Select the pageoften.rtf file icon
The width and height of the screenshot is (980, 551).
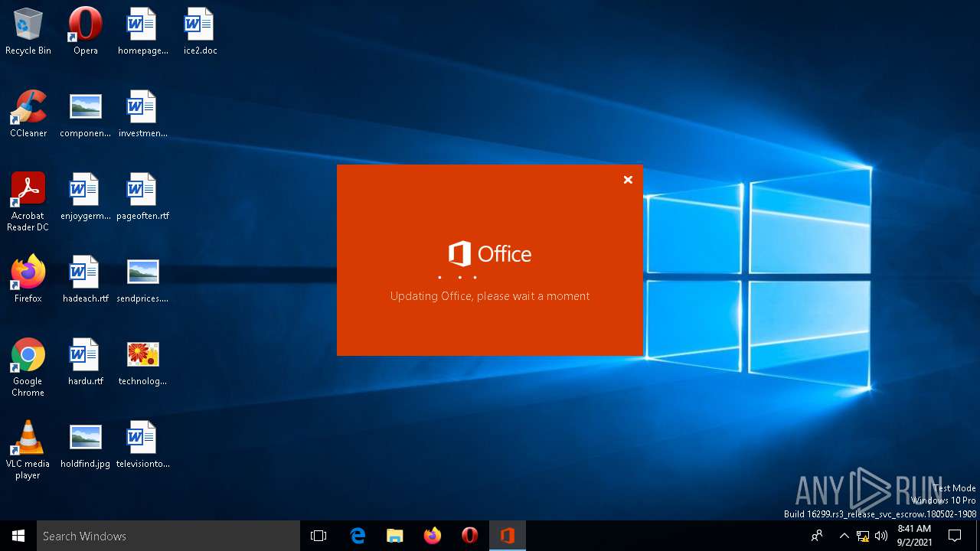[143, 197]
